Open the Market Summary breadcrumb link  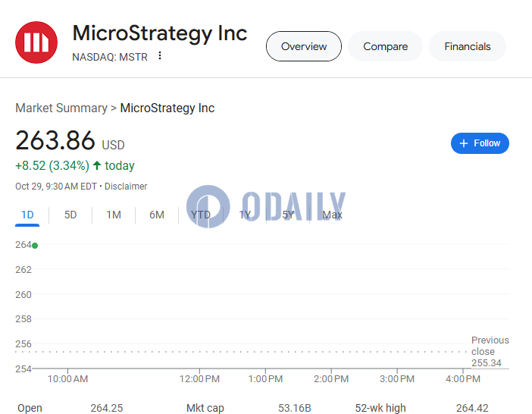(x=61, y=108)
